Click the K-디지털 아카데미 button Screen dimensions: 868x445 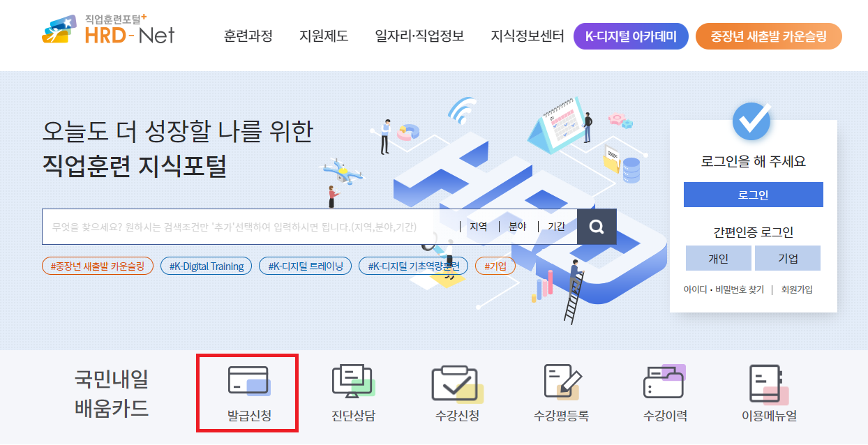(x=630, y=36)
